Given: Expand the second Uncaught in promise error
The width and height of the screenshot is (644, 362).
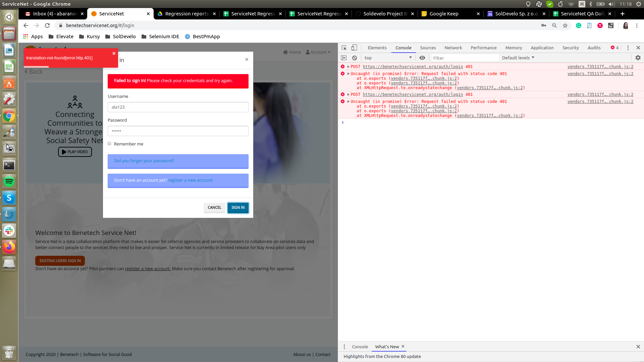Looking at the screenshot, I should [348, 102].
